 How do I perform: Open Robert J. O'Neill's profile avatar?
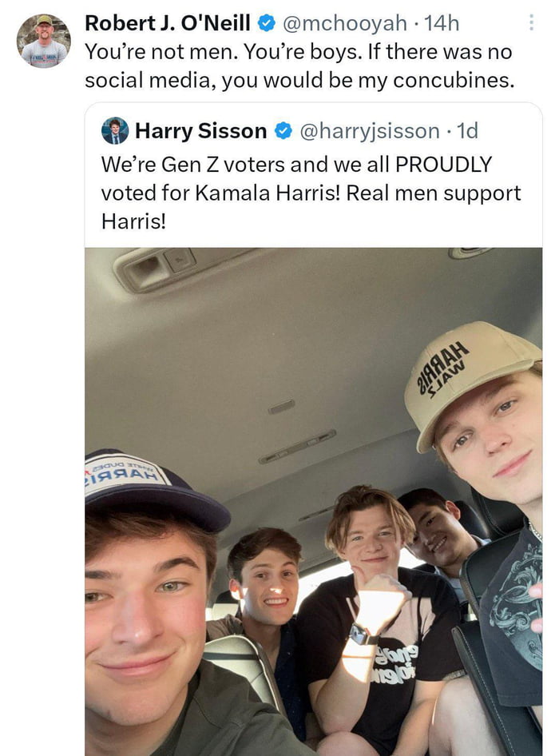tap(44, 41)
